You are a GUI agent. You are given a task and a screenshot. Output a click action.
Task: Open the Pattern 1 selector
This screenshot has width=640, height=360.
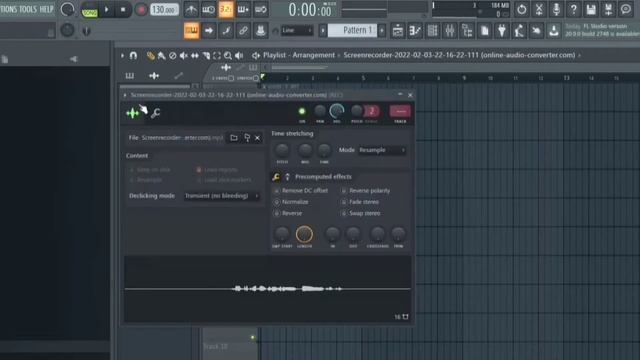tap(352, 31)
